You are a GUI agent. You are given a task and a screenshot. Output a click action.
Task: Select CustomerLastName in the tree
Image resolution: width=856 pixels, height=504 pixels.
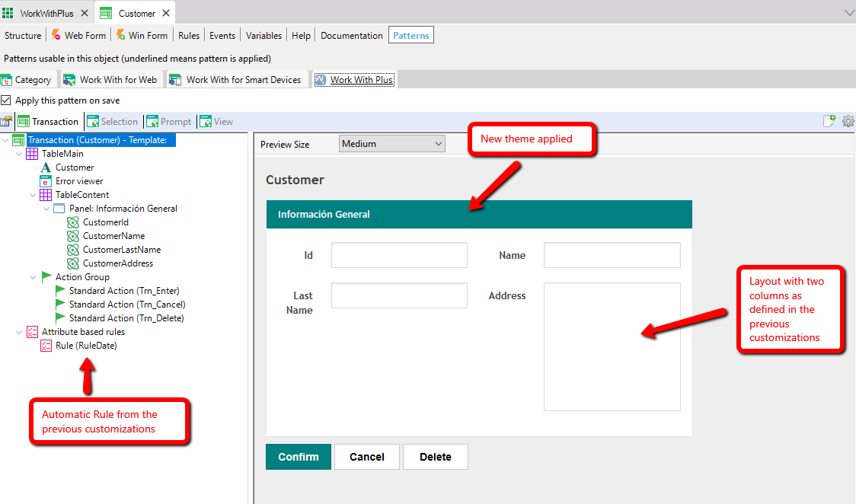[121, 250]
